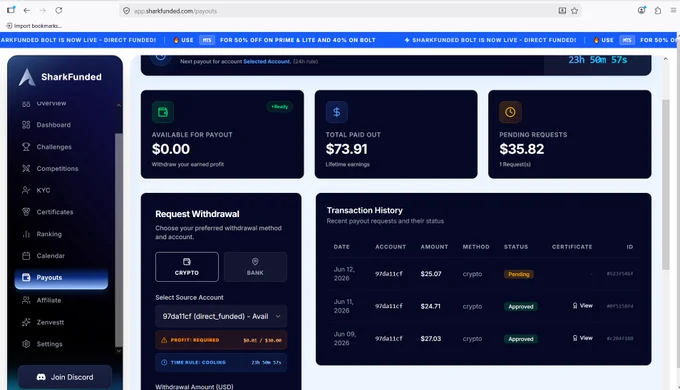680x390 pixels.
Task: Click the address bar URL
Action: pos(175,11)
